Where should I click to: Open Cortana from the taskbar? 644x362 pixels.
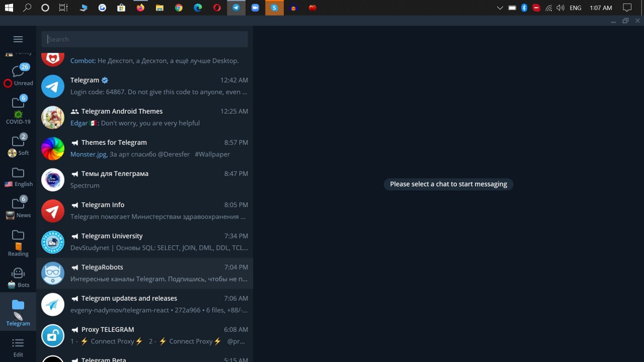point(45,8)
